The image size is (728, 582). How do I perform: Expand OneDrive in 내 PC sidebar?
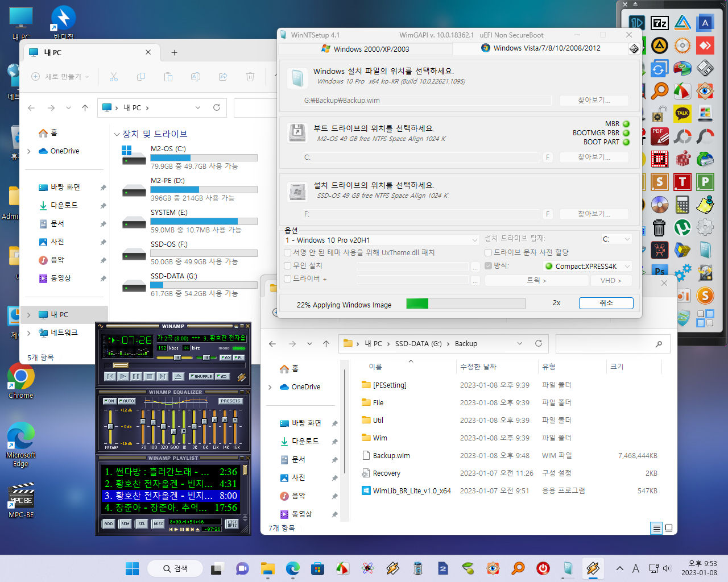point(29,151)
